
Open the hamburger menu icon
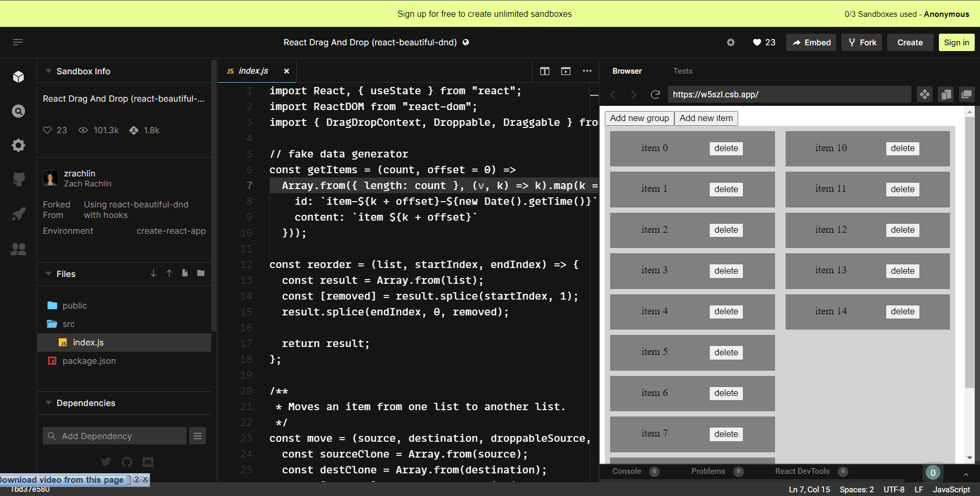tap(18, 42)
